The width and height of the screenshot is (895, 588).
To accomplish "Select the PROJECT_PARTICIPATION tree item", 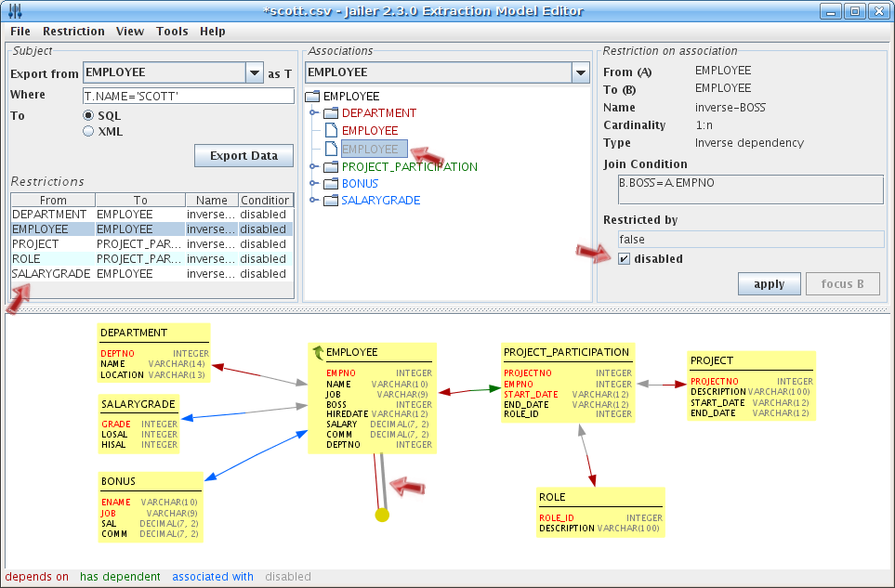I will tap(410, 167).
